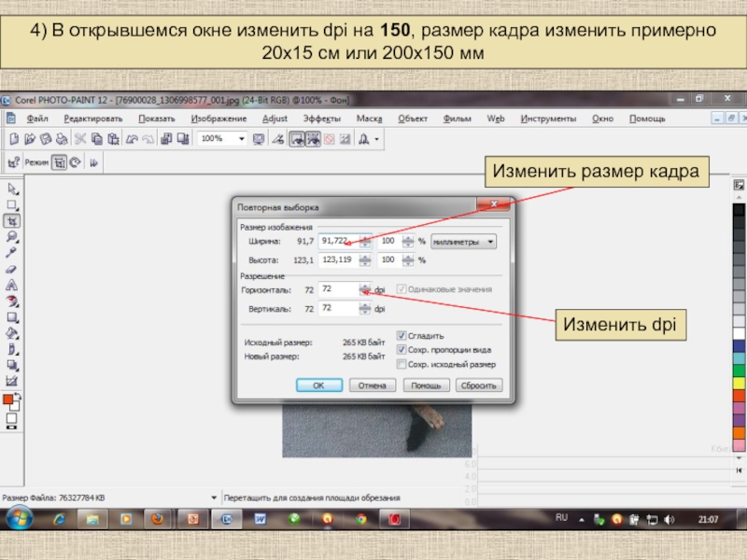Screen dimensions: 747x560
Task: Enable Сохр. исходный размер checkbox
Action: (x=402, y=364)
